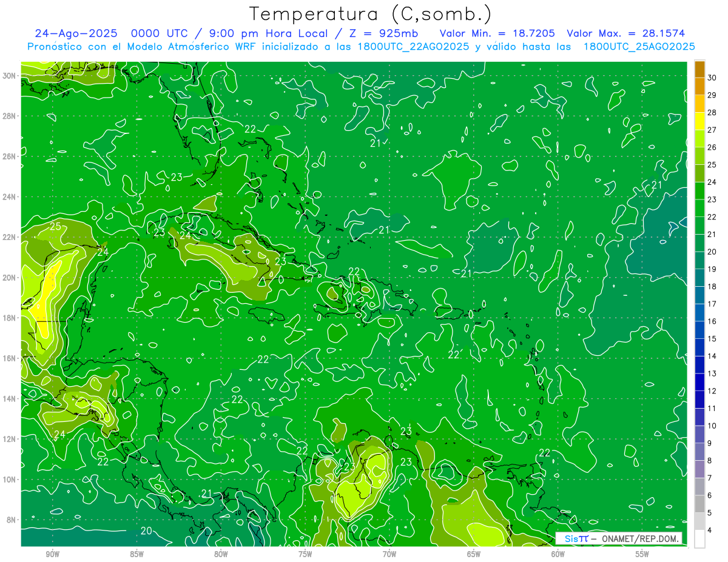Pick the amber swatch between 28 and 29
The height and width of the screenshot is (562, 728).
click(x=699, y=104)
